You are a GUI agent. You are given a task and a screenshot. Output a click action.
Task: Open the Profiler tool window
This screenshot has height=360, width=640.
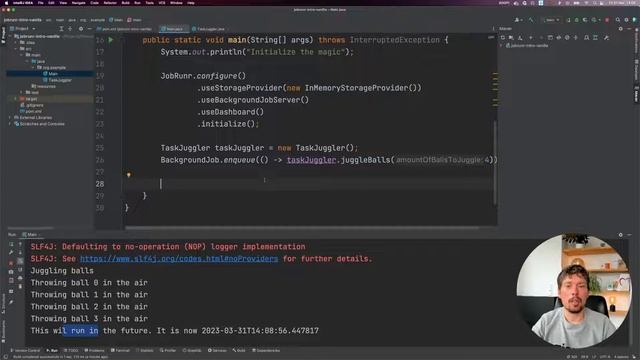coord(168,350)
